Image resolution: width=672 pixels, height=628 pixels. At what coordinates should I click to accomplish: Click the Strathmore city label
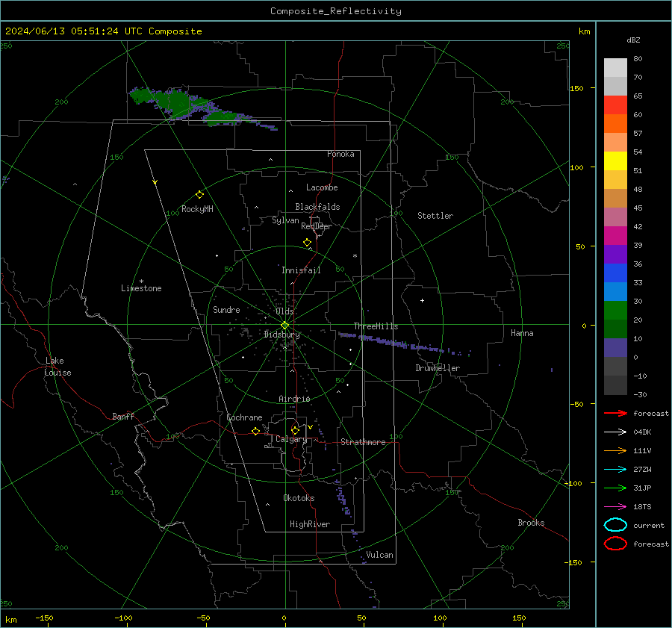click(363, 442)
